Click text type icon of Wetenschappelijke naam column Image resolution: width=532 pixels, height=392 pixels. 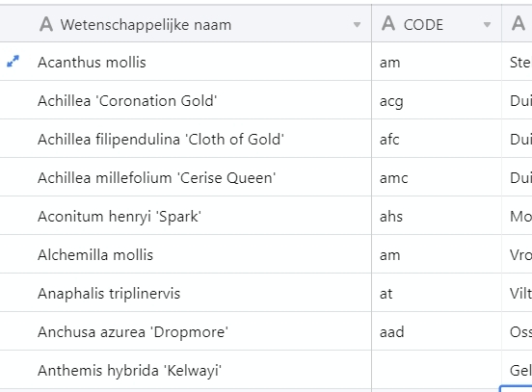pyautogui.click(x=46, y=24)
